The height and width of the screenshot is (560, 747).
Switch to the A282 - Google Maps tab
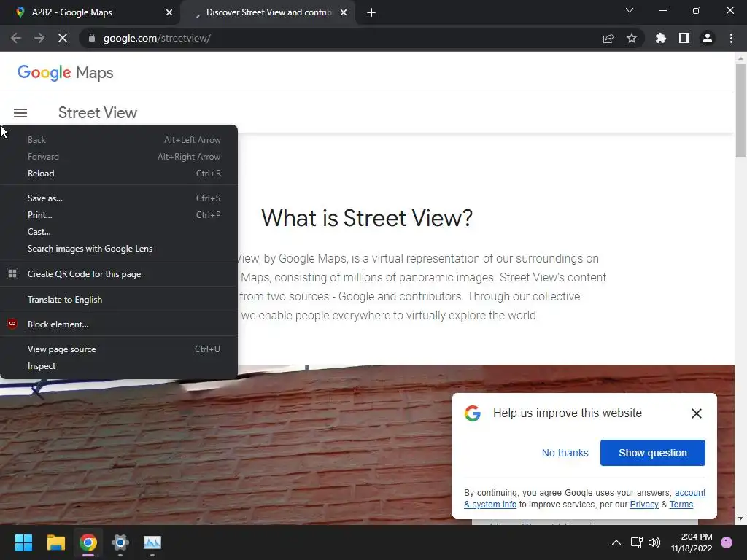click(x=90, y=12)
